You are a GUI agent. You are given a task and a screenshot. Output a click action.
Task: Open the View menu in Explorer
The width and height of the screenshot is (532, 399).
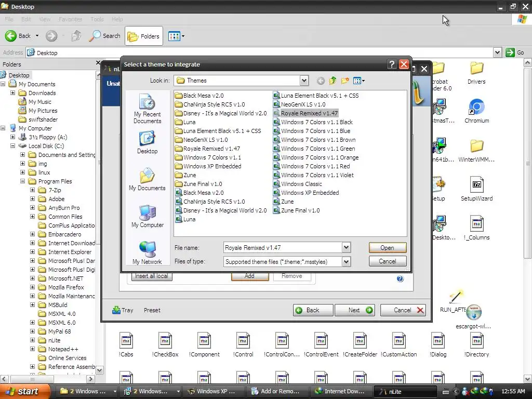point(45,19)
